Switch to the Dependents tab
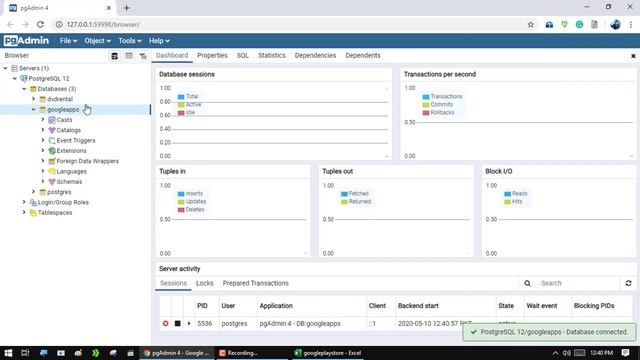This screenshot has height=360, width=640. pos(363,56)
